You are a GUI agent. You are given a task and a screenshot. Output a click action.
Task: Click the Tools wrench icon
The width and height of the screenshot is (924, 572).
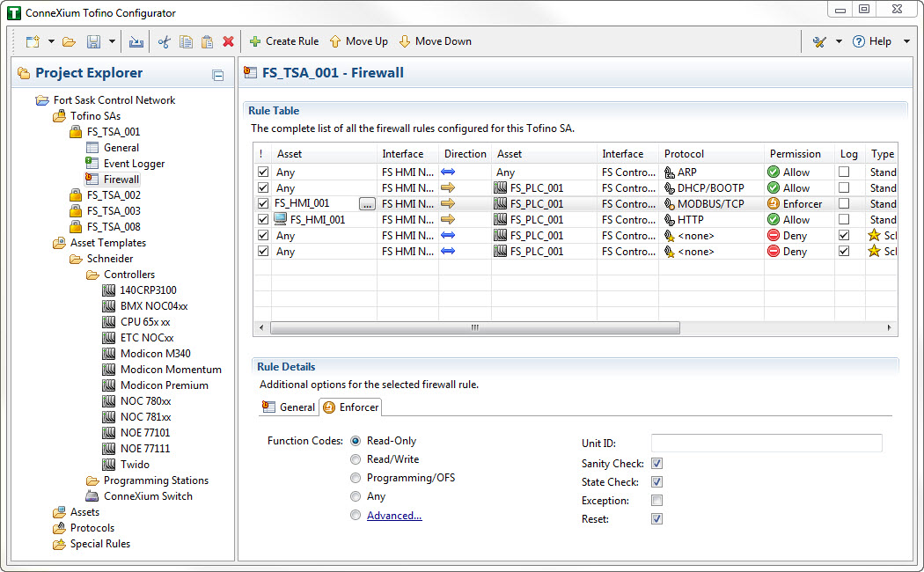[819, 41]
